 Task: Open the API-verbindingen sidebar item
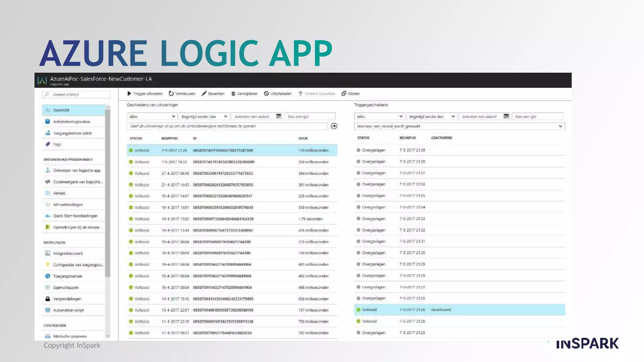(x=68, y=205)
